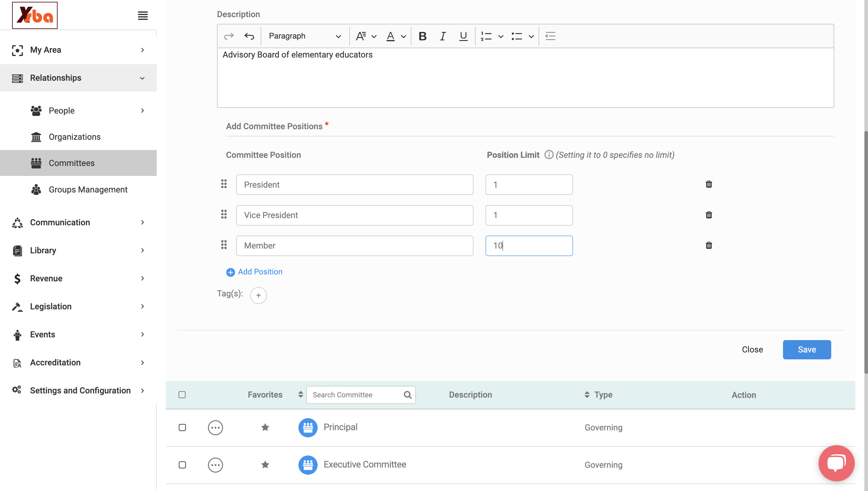Add a tag with the plus button
This screenshot has height=491, width=868.
coord(258,296)
